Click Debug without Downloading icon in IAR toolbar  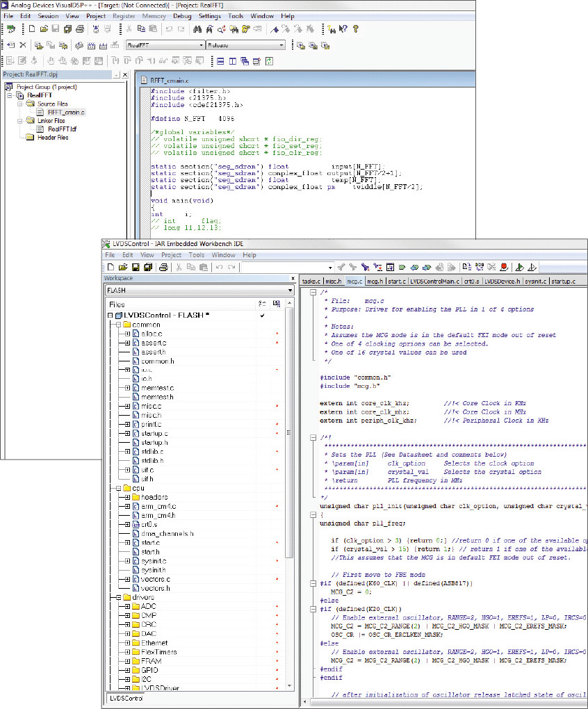532,267
